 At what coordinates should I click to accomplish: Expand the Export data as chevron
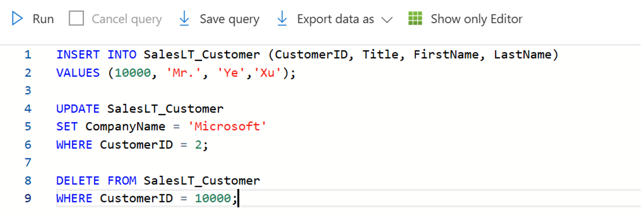[387, 20]
